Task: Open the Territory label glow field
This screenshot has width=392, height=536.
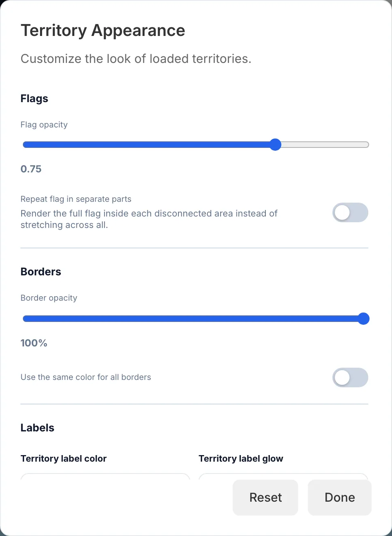Action: point(283,476)
